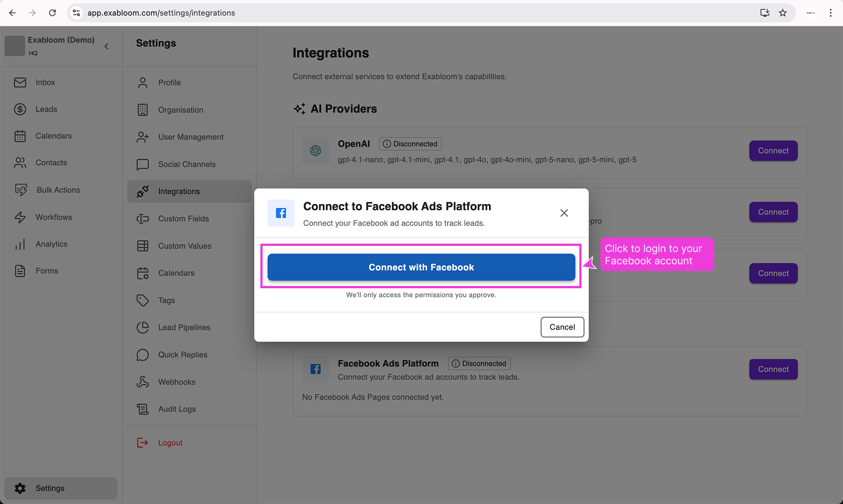
Task: Open the Inbox from the sidebar
Action: [20, 82]
